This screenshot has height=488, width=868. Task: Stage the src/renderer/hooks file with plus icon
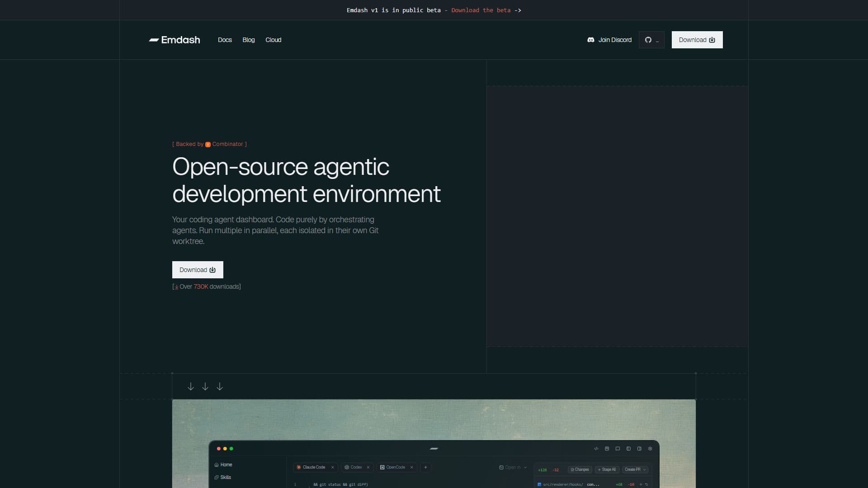point(641,484)
